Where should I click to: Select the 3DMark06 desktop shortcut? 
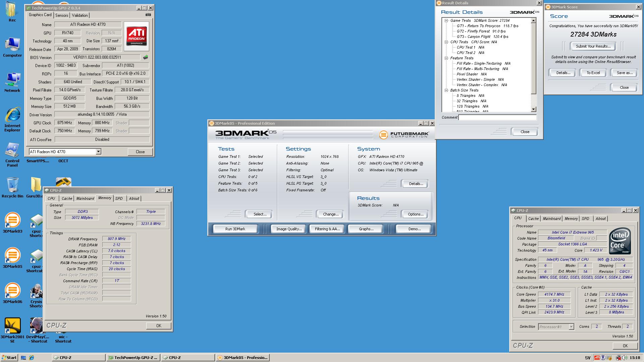point(12,293)
